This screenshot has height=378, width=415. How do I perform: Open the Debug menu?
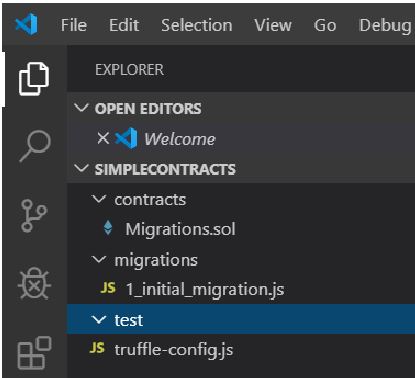pyautogui.click(x=385, y=26)
